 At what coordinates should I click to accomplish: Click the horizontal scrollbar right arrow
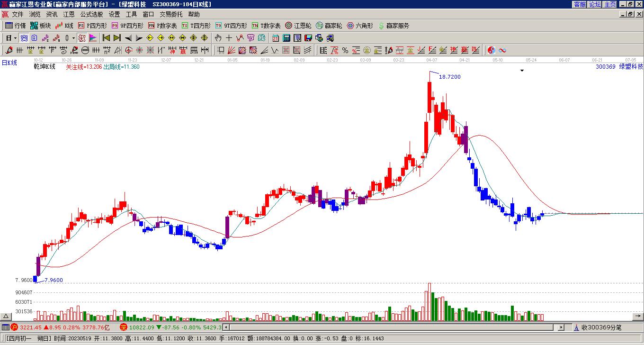tap(561, 327)
